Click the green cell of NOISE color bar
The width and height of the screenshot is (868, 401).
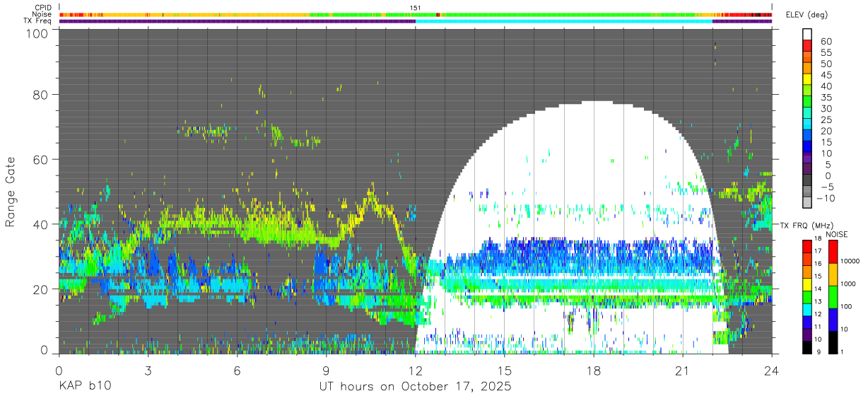(832, 296)
